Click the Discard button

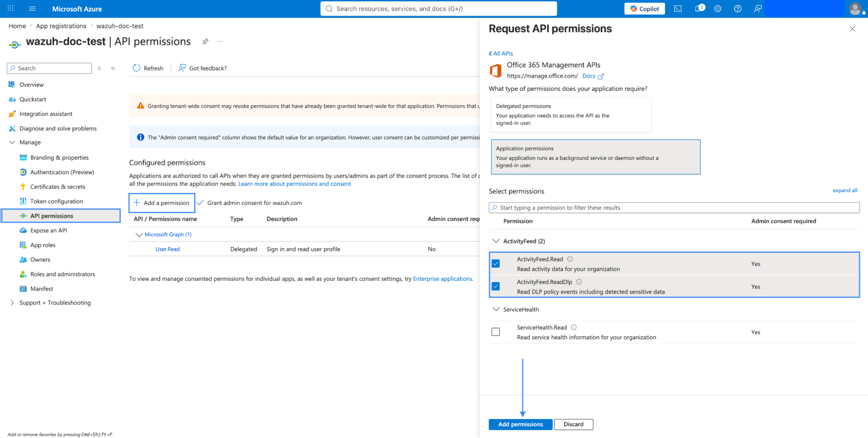(x=574, y=425)
